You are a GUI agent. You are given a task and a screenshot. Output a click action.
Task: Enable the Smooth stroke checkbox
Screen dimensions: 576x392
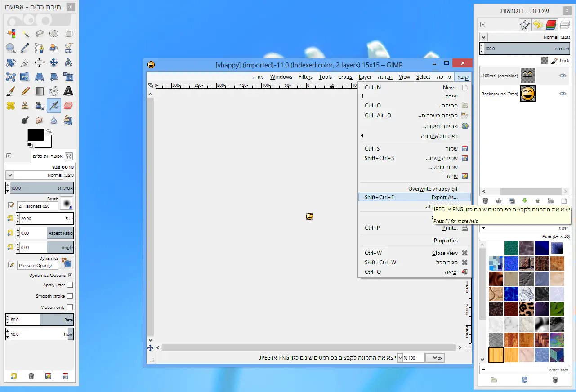click(x=70, y=296)
